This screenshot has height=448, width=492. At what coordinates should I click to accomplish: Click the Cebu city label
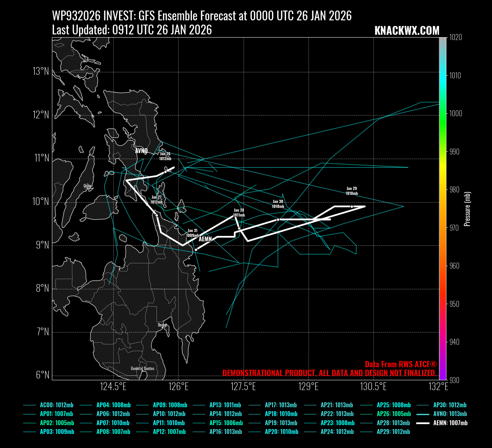click(x=87, y=186)
